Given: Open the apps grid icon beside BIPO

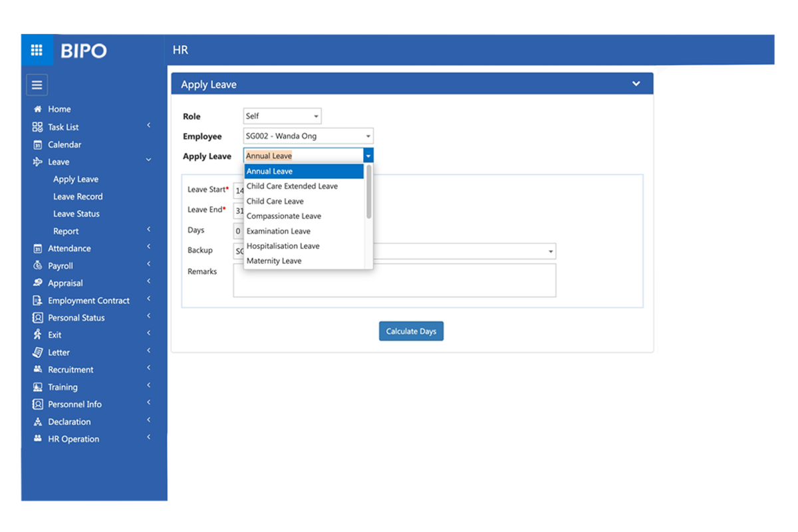Looking at the screenshot, I should pos(37,50).
